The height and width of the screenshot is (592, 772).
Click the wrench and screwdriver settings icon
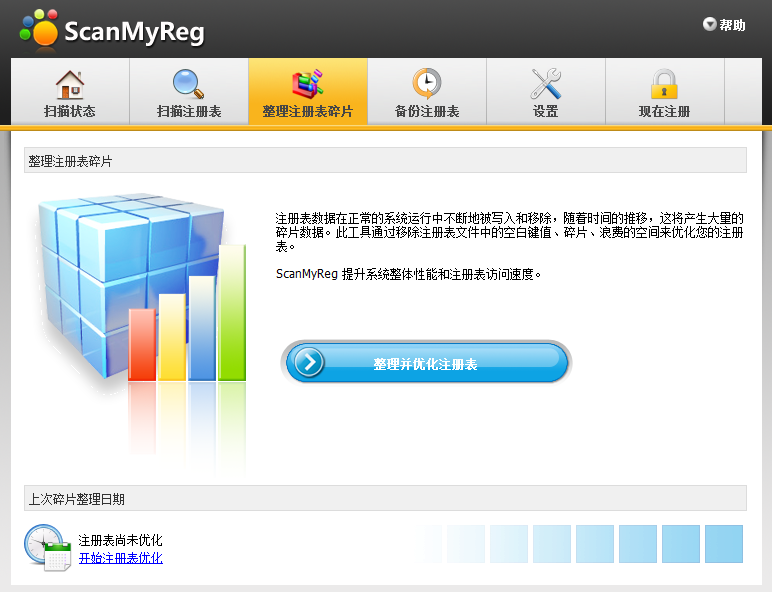(546, 84)
